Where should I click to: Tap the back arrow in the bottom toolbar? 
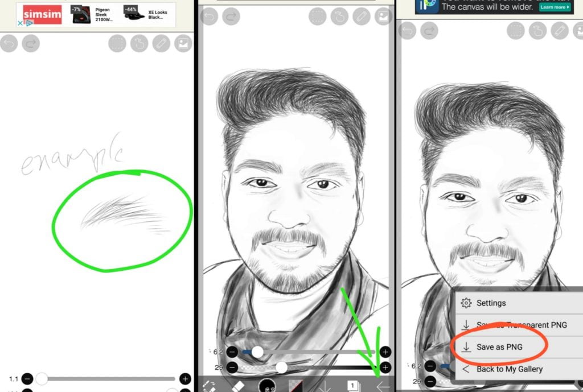click(x=383, y=386)
